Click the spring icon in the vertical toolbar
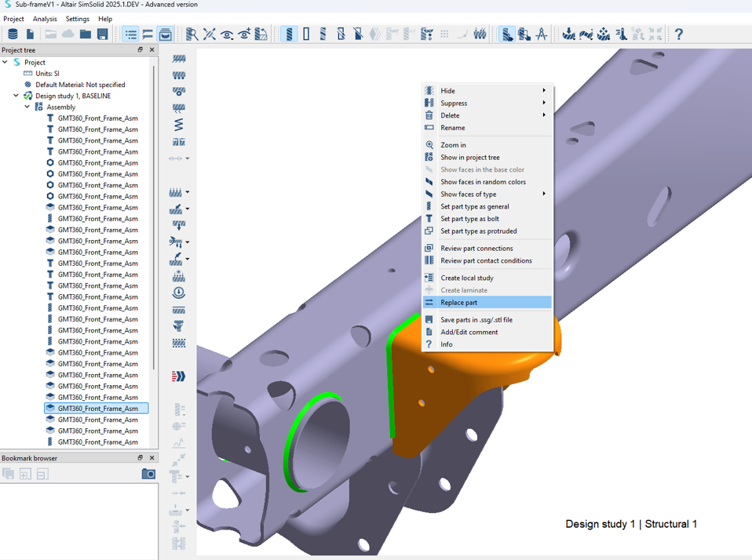This screenshot has height=560, width=752. tap(179, 125)
